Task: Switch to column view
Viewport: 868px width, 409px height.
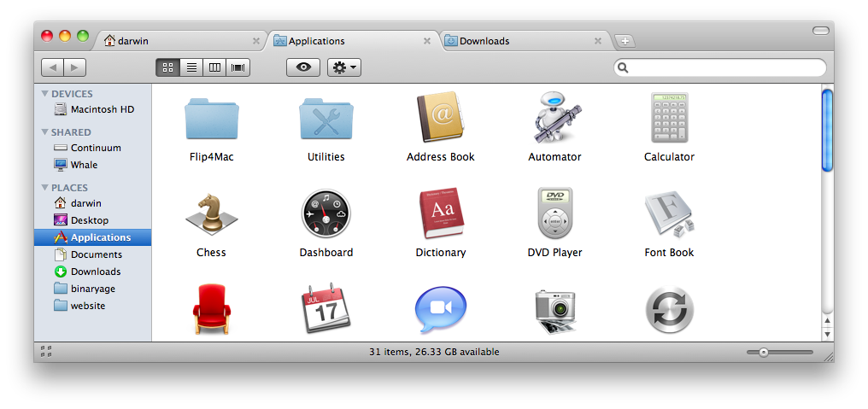Action: point(214,67)
